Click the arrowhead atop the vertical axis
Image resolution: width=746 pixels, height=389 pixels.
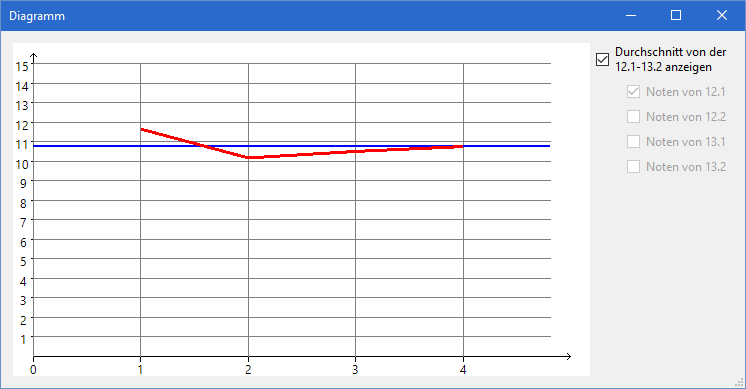(33, 57)
